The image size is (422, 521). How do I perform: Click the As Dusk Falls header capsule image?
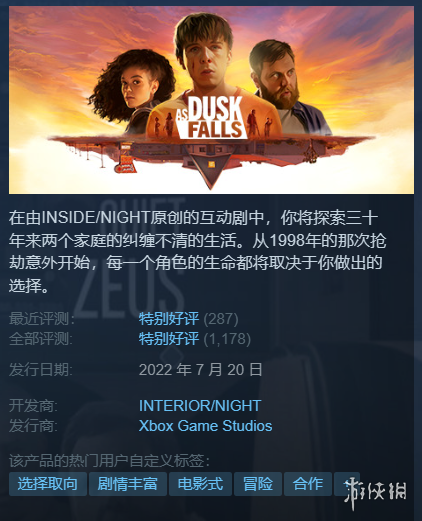[x=211, y=100]
